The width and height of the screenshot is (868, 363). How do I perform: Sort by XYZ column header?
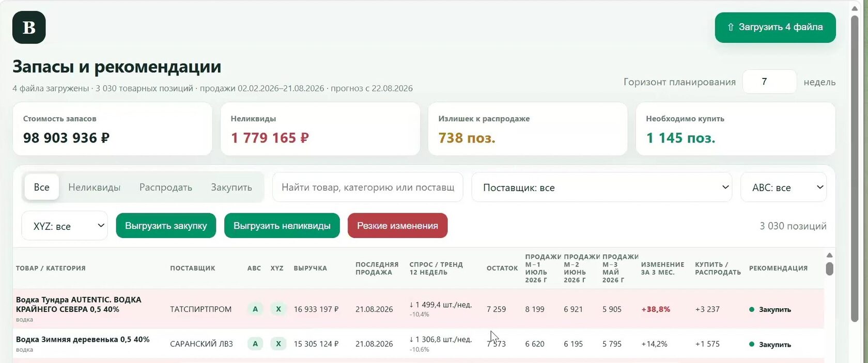point(277,268)
